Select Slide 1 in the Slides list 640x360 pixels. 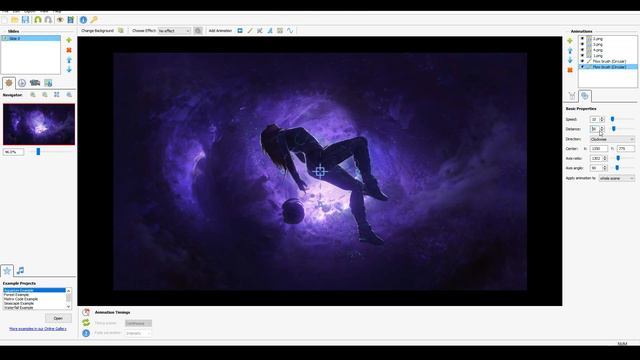tap(31, 38)
